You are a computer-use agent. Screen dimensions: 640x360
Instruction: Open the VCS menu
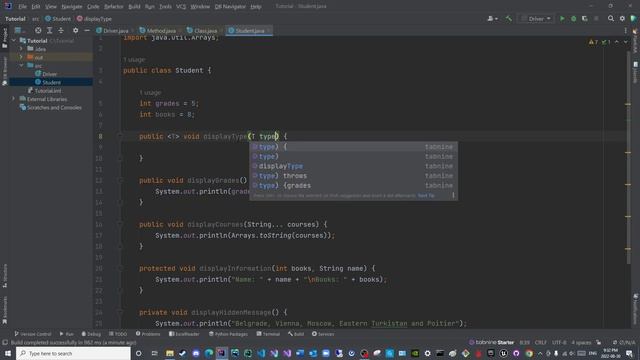181,7
